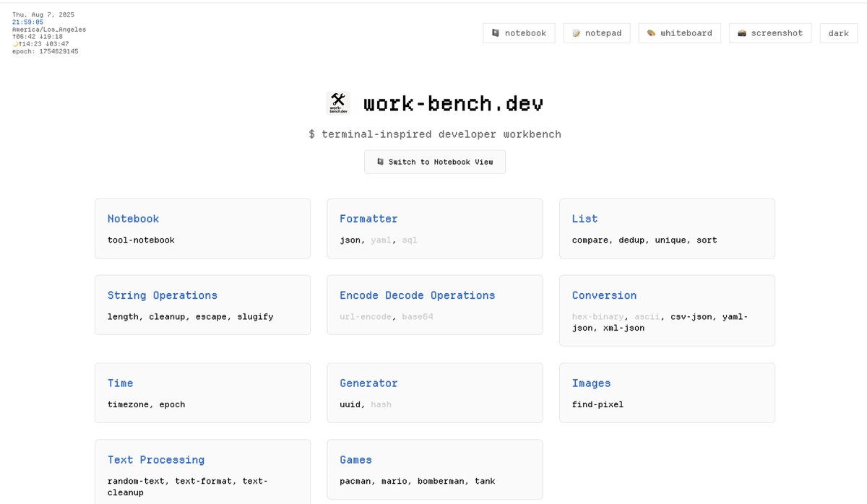Select the yaml-json conversion

point(660,322)
